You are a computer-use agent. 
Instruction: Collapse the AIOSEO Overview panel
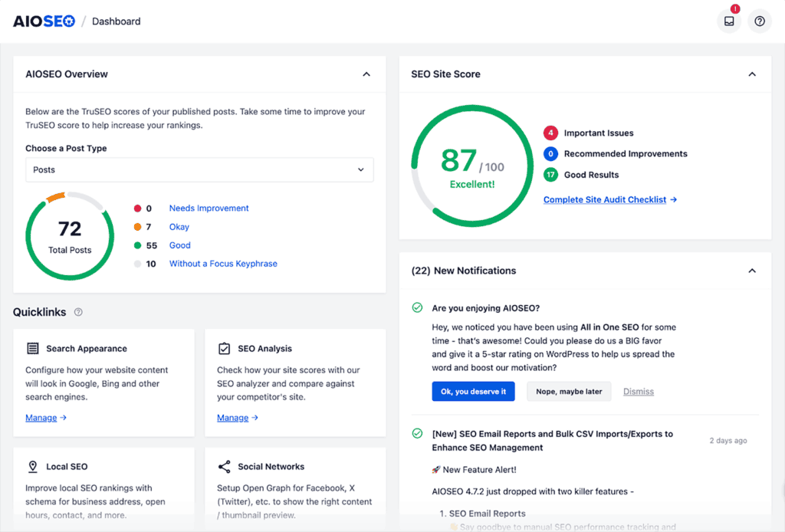(366, 74)
